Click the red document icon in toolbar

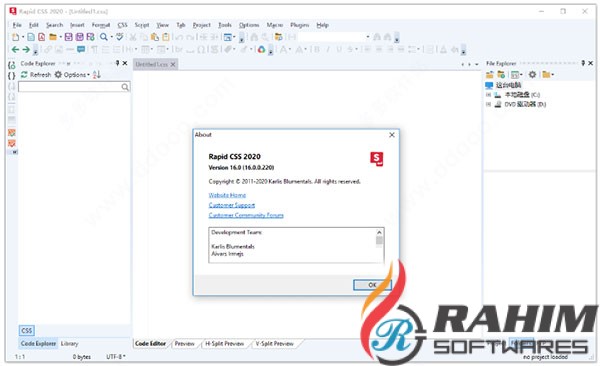(41, 37)
